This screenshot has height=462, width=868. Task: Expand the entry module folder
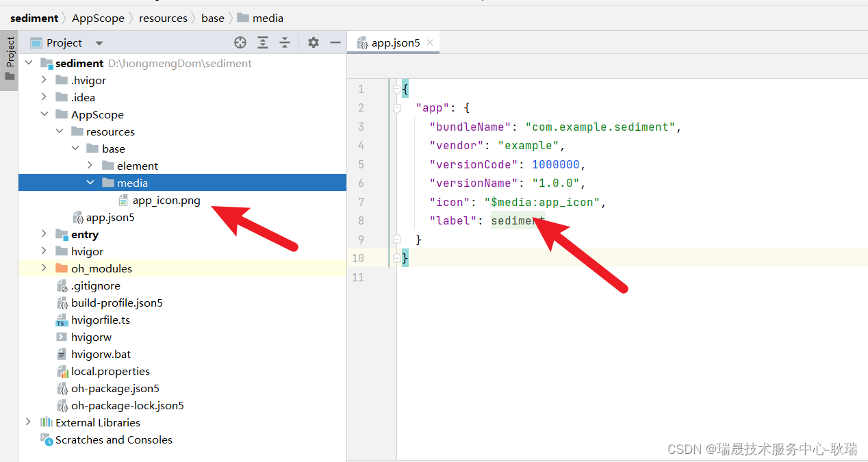44,235
